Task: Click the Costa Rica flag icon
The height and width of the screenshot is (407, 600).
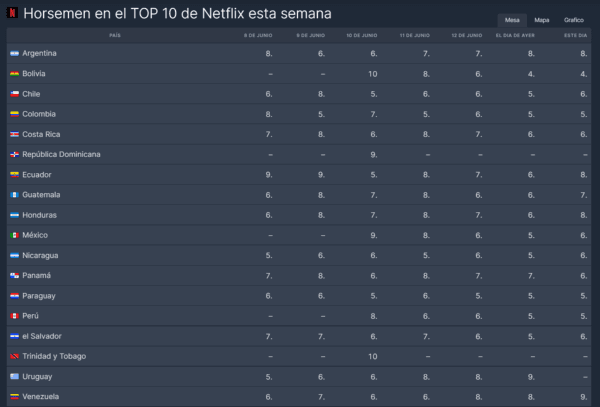Action: (14, 134)
